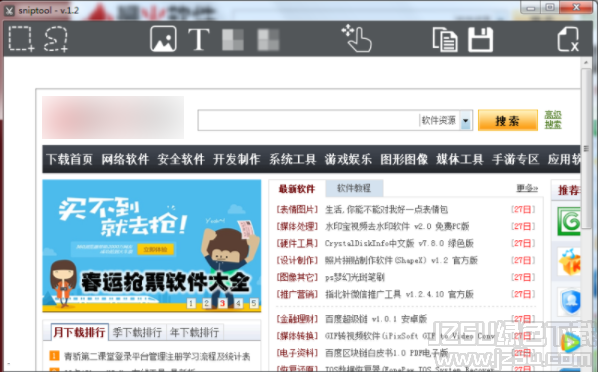Go to banner slide 1
598x372 pixels.
click(191, 303)
